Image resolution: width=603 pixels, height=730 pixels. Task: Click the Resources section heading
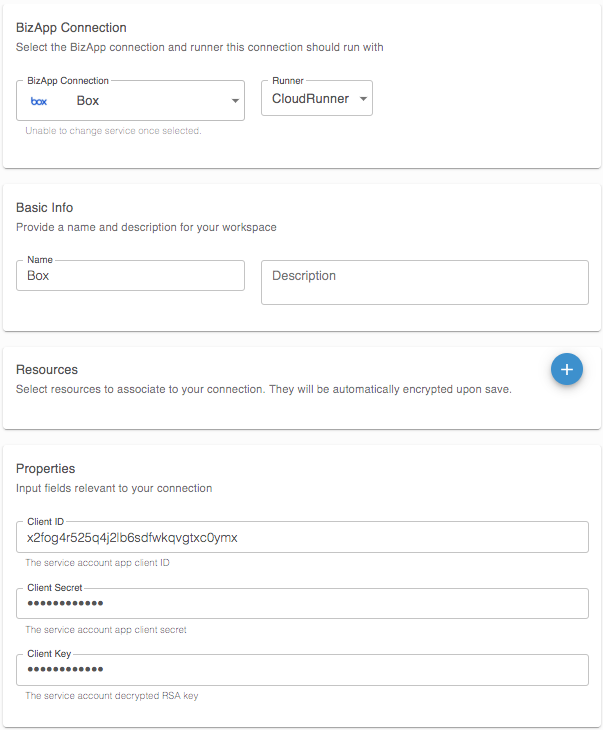point(47,370)
